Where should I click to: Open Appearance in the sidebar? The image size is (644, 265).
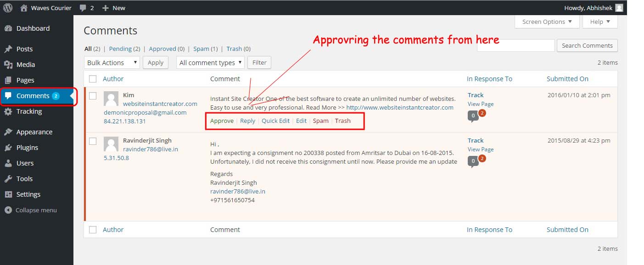34,132
